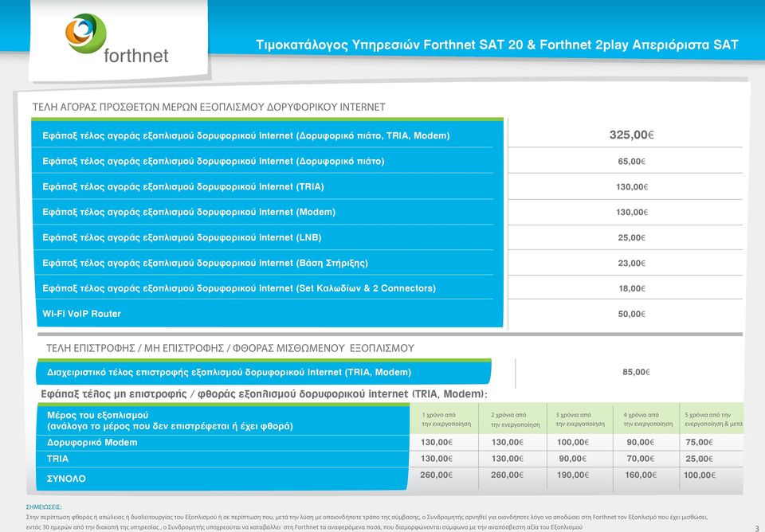Click heading "ΤΕΛΗ ΑΓΟΡΑΣ ΠΡΟΣΘΕΤΩΝ ΜΕΡΩΝ ΕΞΟΠΛΙΣΜΟΥ"
The image size is (765, 532).
pyautogui.click(x=148, y=108)
